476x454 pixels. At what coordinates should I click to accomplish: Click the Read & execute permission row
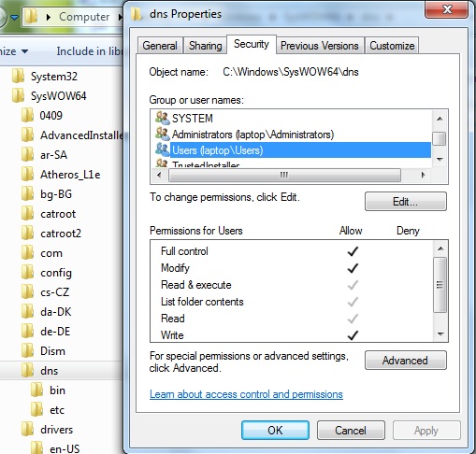pyautogui.click(x=292, y=285)
